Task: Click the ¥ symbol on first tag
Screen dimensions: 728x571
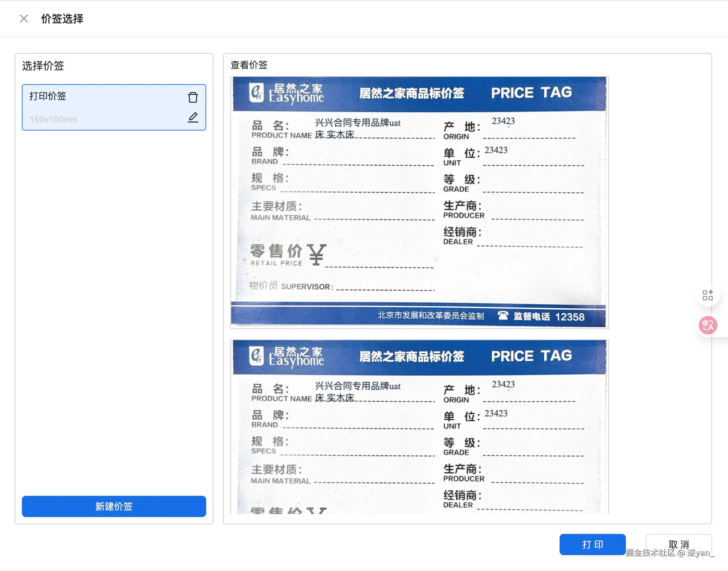Action: point(316,255)
